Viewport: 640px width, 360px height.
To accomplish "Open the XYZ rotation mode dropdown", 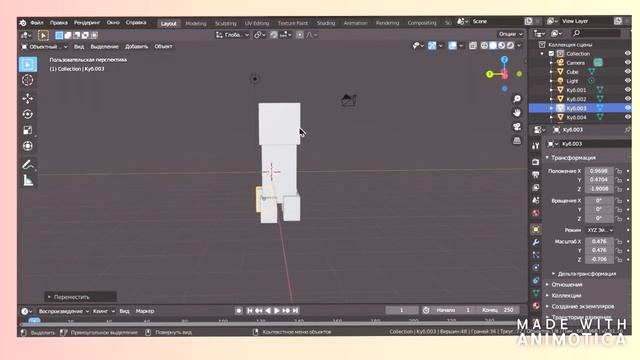I will 600,230.
